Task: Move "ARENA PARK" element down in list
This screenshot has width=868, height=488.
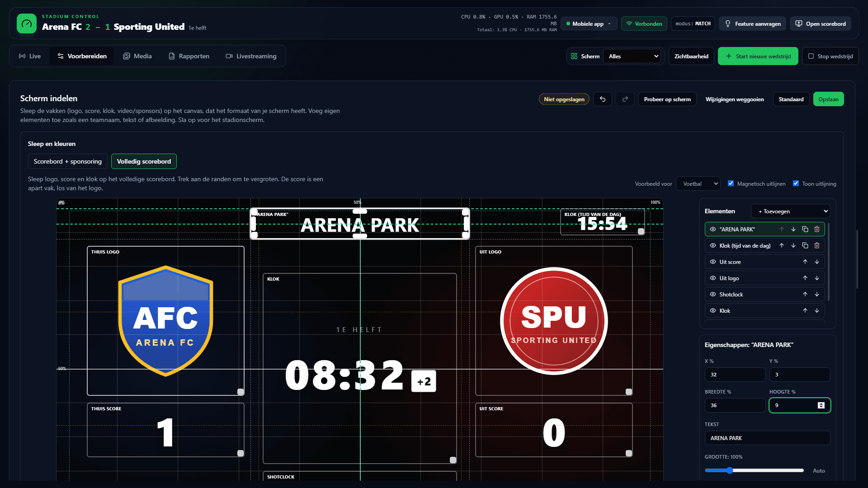Action: pyautogui.click(x=793, y=229)
